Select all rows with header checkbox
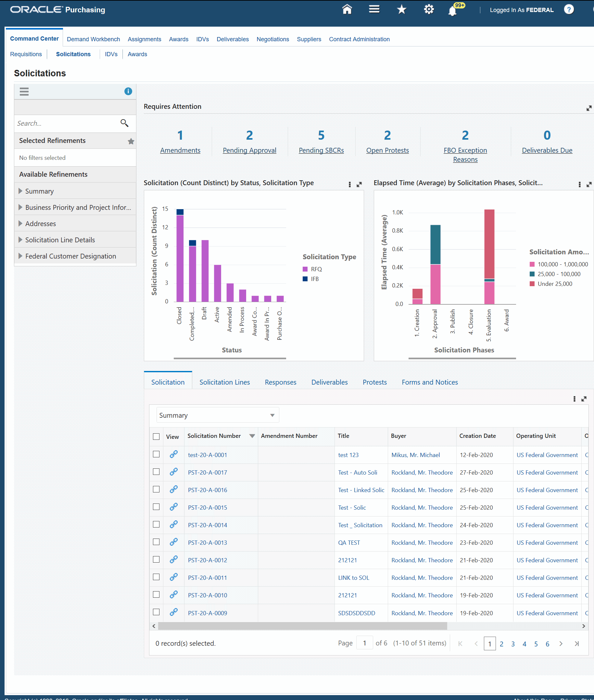The image size is (594, 700). point(156,436)
